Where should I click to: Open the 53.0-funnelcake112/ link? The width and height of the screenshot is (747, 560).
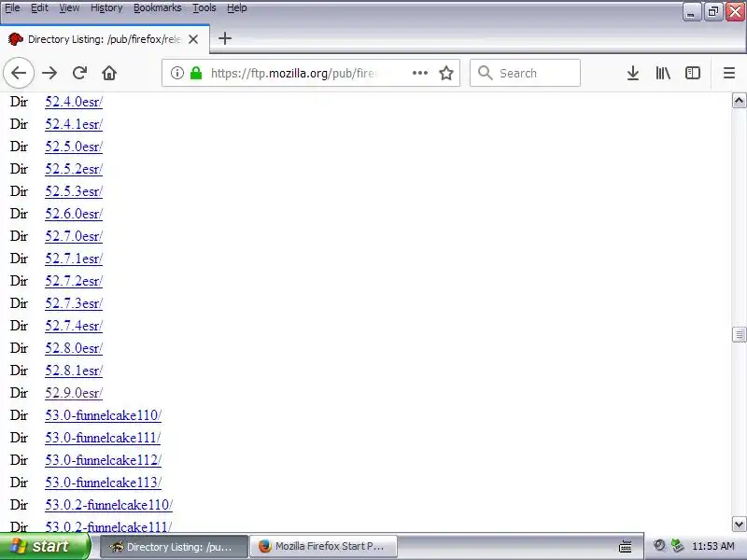pyautogui.click(x=103, y=459)
